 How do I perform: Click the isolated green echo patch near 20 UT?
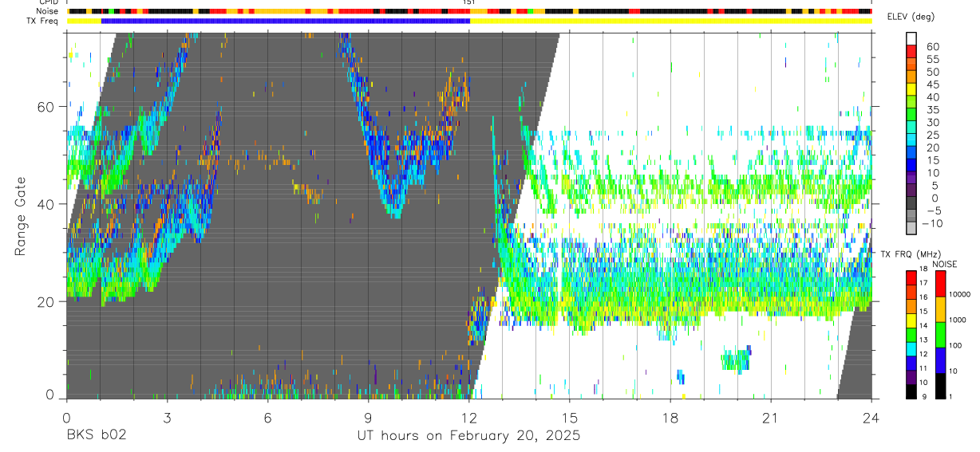tap(736, 360)
